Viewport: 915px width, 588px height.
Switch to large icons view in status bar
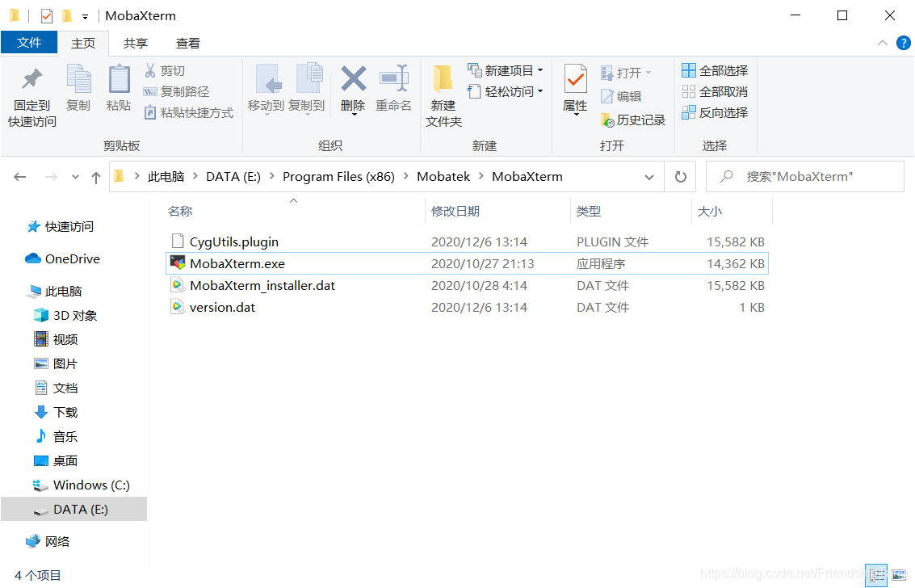click(x=899, y=575)
